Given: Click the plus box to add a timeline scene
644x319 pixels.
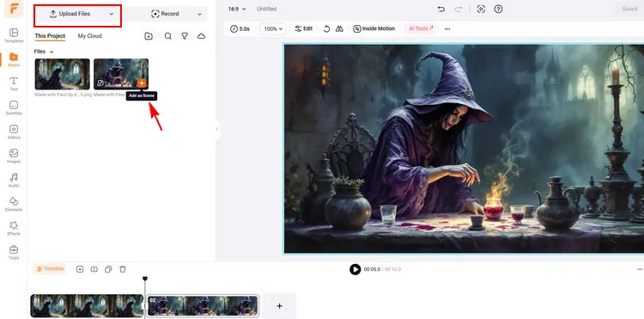Looking at the screenshot, I should (x=279, y=306).
